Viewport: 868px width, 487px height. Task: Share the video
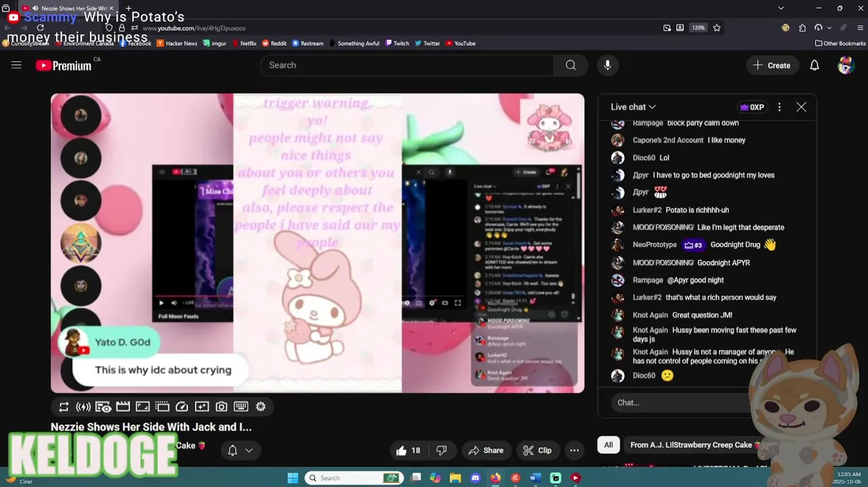click(486, 450)
